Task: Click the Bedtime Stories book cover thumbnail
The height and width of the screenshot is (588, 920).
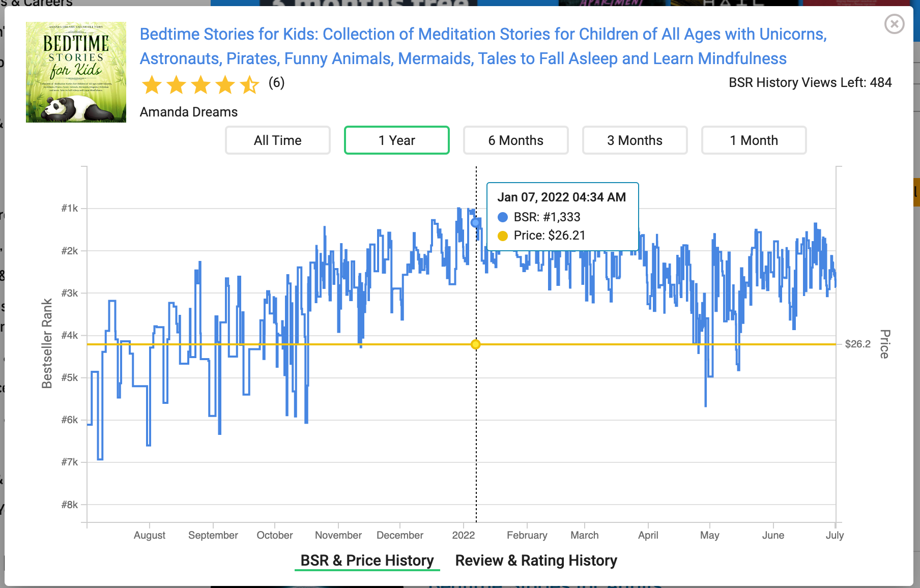Action: [x=75, y=71]
